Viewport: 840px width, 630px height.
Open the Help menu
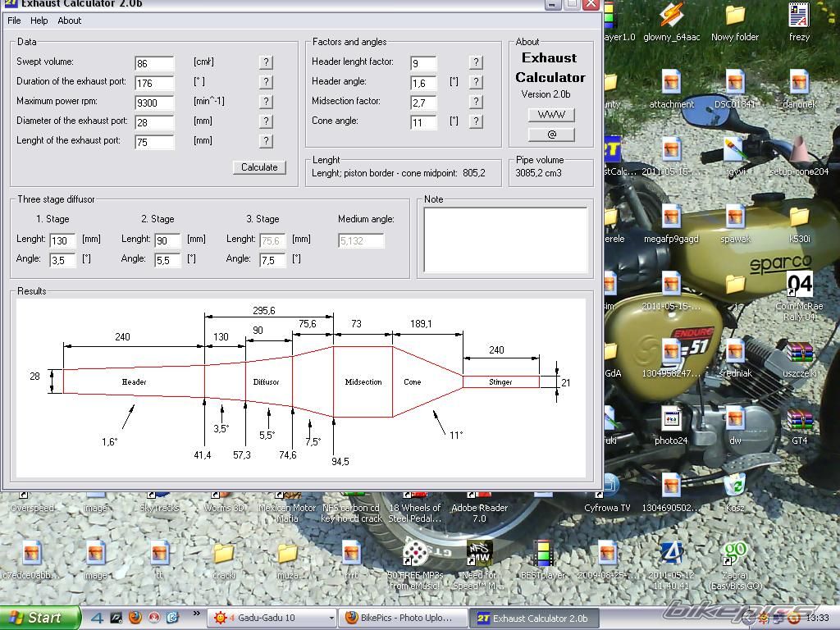coord(39,21)
